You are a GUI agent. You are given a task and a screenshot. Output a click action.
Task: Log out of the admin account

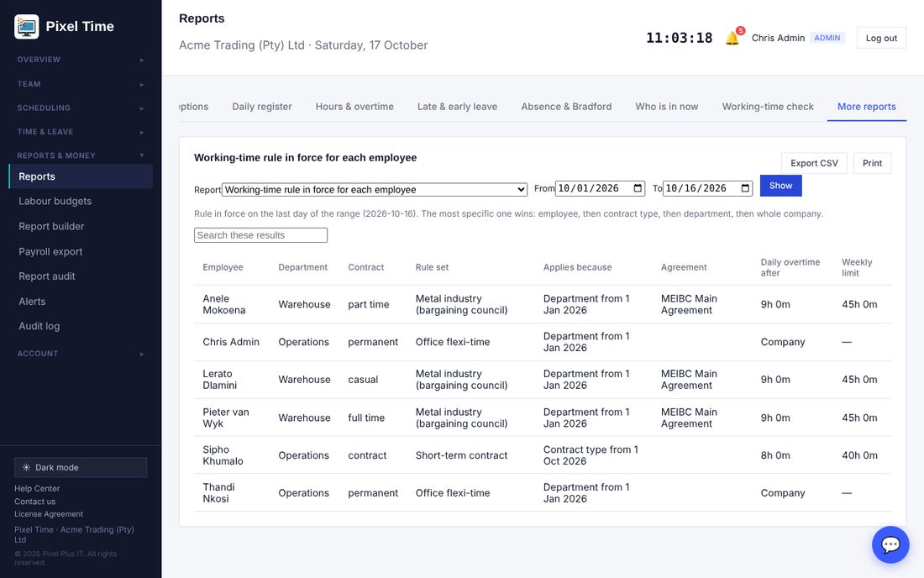[x=881, y=38]
